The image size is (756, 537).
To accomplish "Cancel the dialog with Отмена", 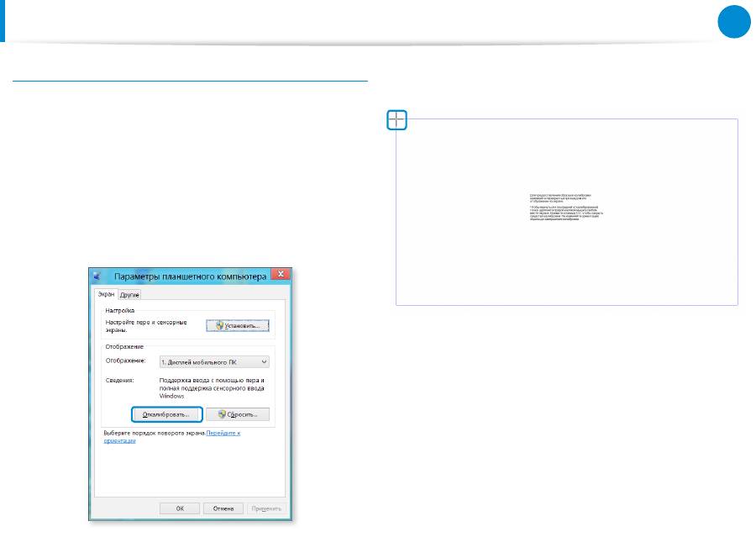I will (223, 508).
